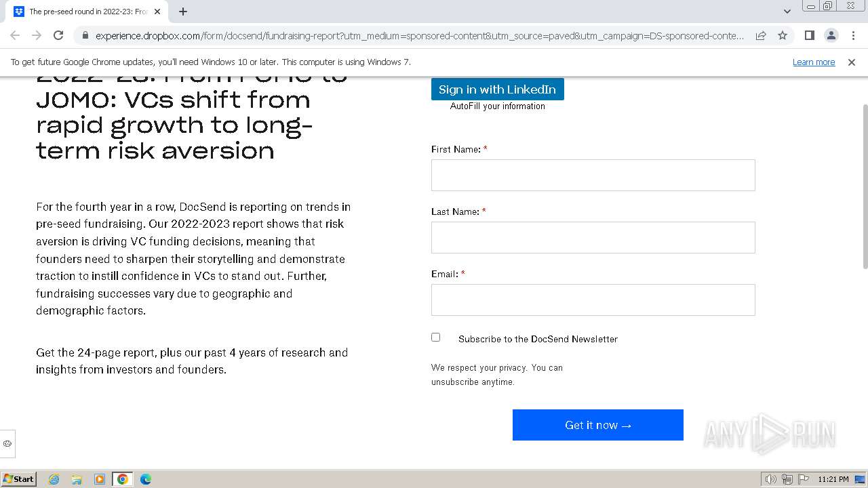Screen dimensions: 868x488
Task: Open the Chrome side panel
Action: tap(810, 35)
